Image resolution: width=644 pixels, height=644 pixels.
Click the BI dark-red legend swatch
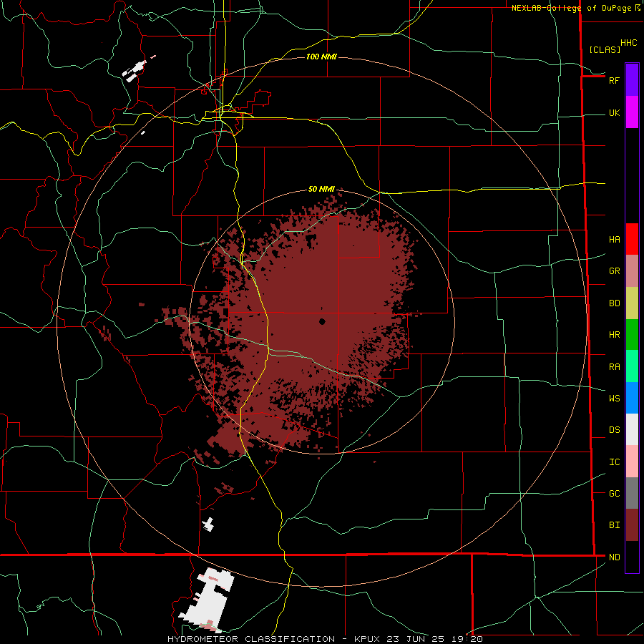pos(632,525)
